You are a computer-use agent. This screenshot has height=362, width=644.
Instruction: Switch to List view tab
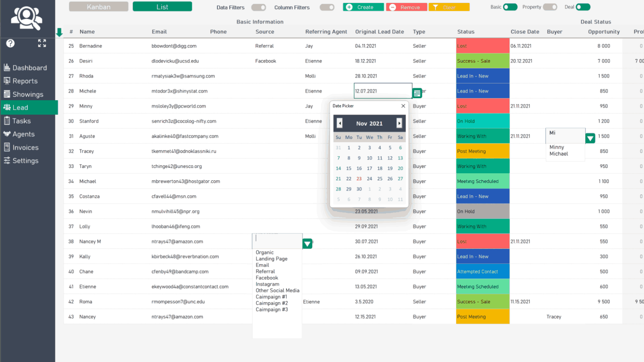click(162, 7)
